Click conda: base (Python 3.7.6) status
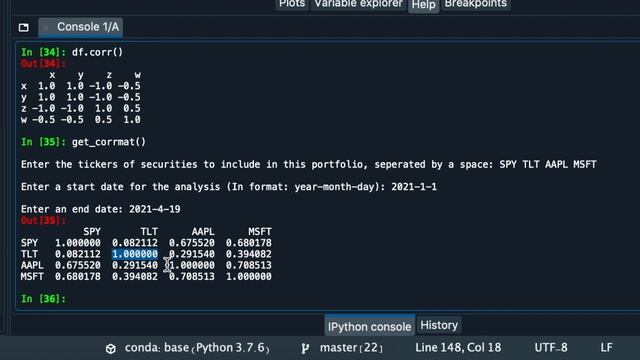This screenshot has width=640, height=360. coord(197,348)
